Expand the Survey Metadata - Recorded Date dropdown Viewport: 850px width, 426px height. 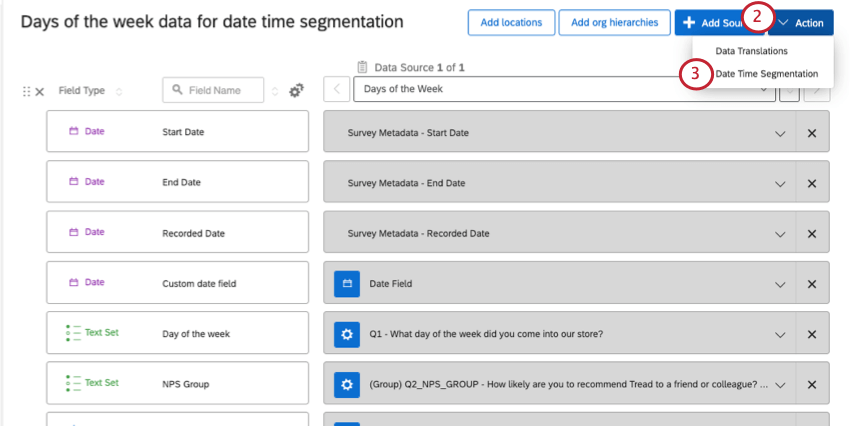[x=780, y=234]
